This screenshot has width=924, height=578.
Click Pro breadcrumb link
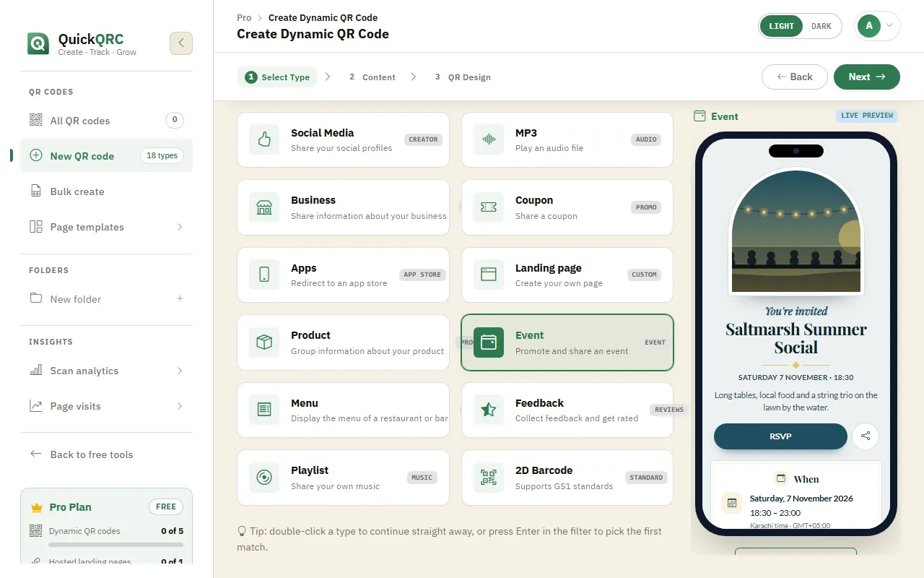(x=244, y=17)
